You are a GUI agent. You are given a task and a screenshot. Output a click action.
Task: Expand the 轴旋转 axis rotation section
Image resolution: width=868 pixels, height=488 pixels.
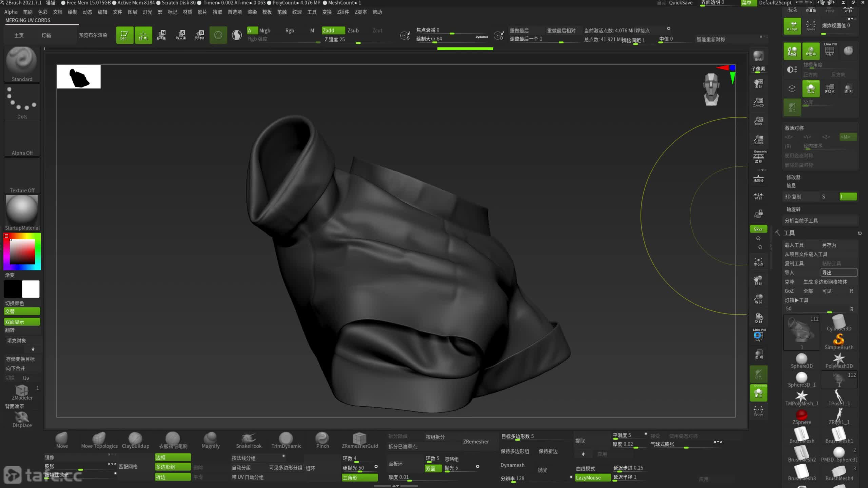793,209
